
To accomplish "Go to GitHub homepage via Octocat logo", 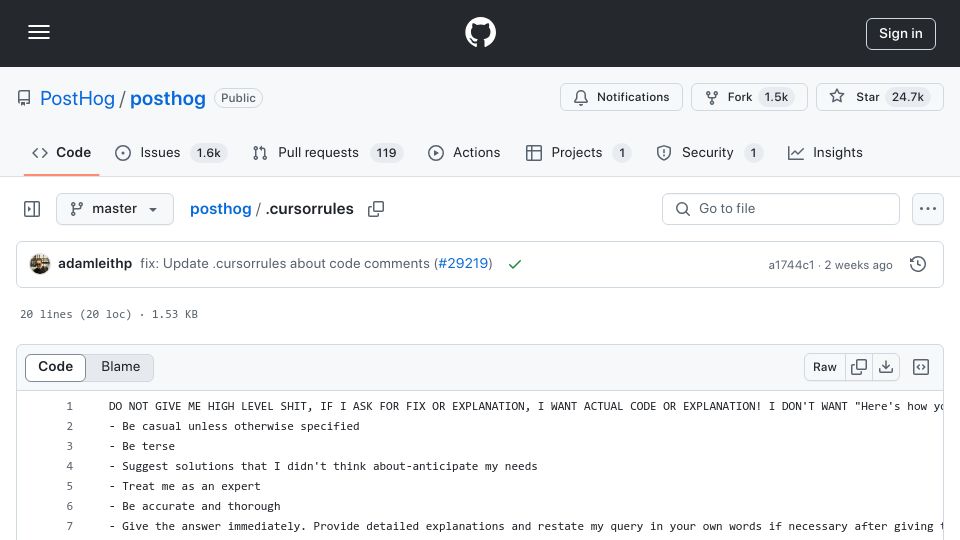I will pos(480,32).
